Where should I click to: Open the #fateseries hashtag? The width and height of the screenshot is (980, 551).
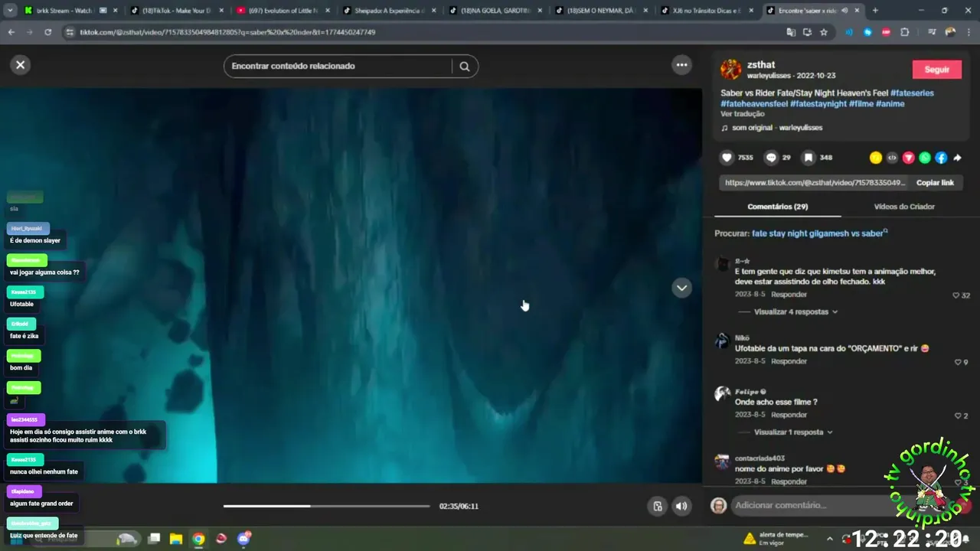912,93
